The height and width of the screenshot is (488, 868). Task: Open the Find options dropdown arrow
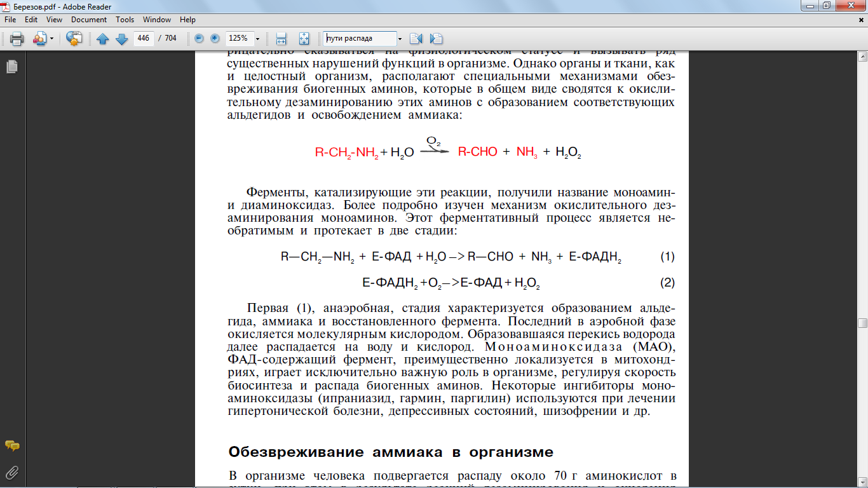click(x=400, y=39)
